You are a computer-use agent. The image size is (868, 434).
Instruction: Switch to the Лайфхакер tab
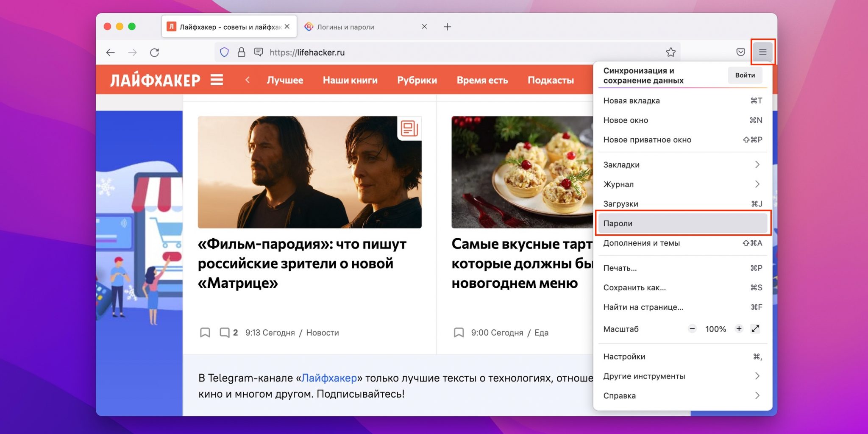point(229,27)
